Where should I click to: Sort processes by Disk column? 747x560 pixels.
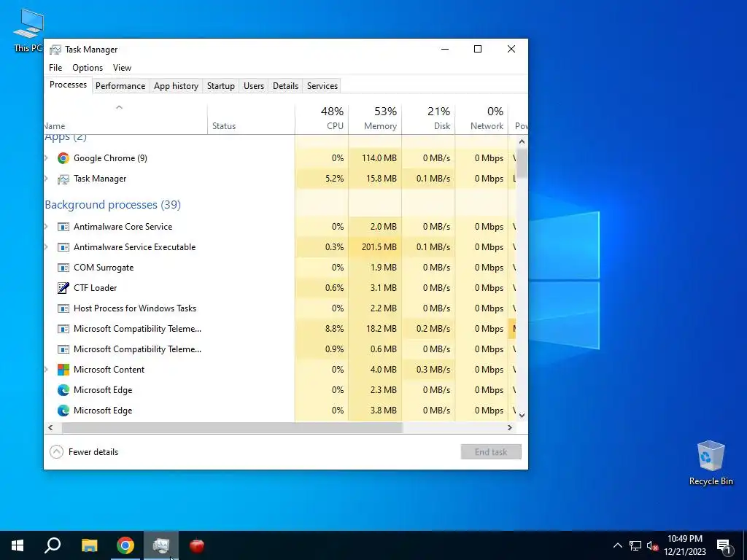point(429,119)
